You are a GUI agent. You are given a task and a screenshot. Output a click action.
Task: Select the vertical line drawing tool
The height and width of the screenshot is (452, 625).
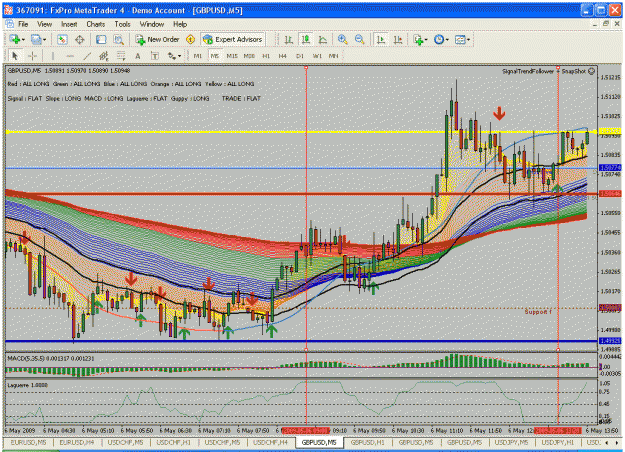tap(53, 56)
